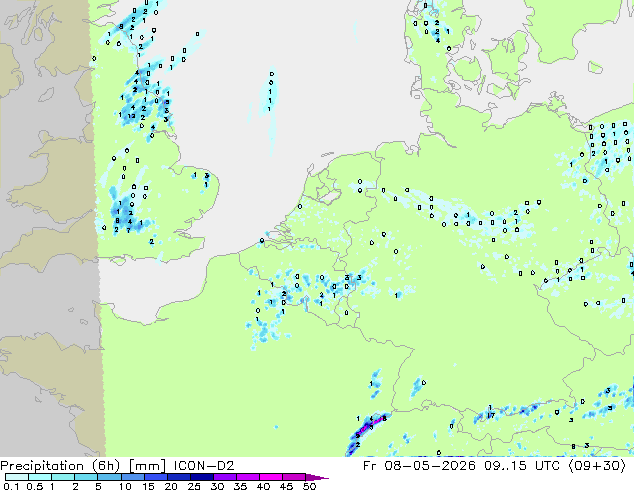Click the 2–5 mm legend color swatch
Screen dimensions: 634x490
pos(86,477)
